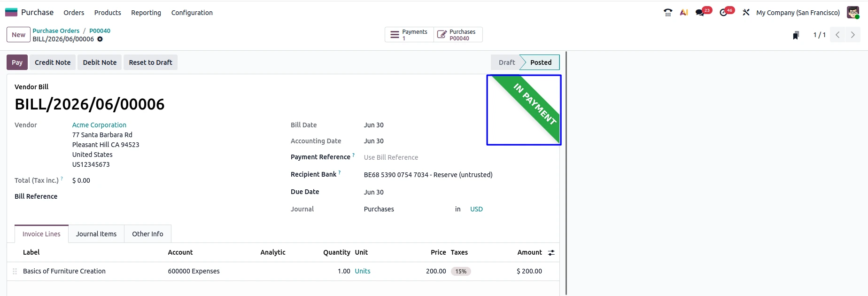Launch the AI assistant icon
This screenshot has width=868, height=296.
pos(684,13)
